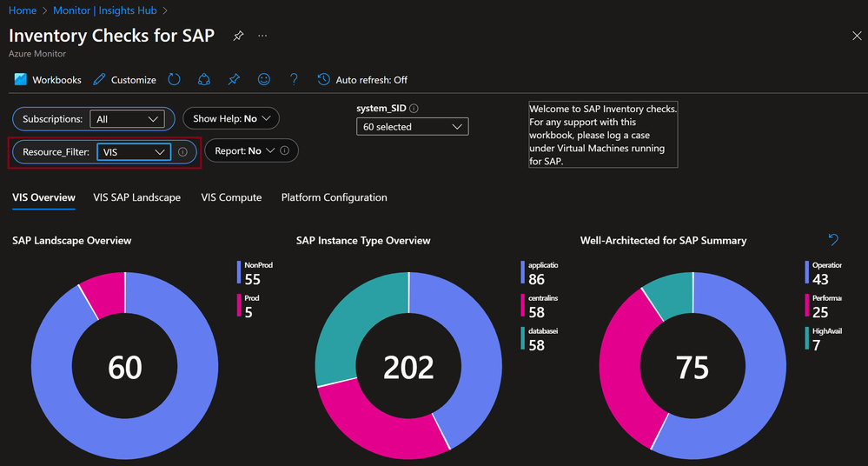Select the centralins 58 legend entry
Viewport: 868px width, 466px height.
coord(540,306)
